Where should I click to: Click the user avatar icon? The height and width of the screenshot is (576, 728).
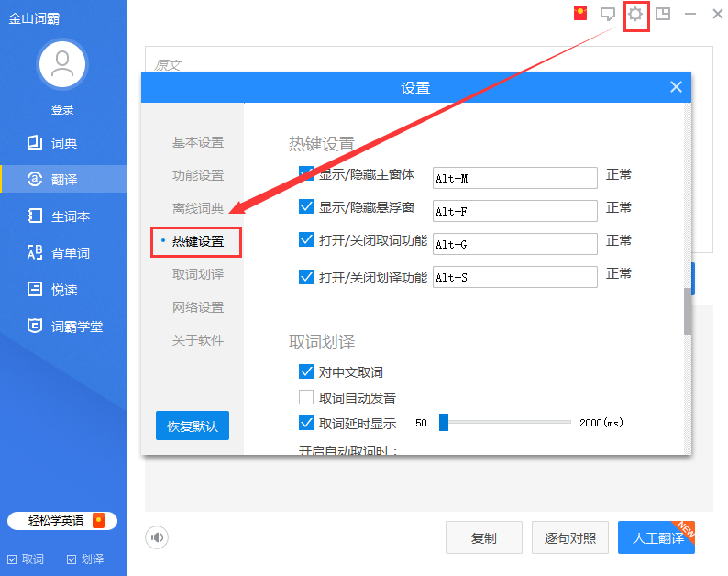coord(62,64)
